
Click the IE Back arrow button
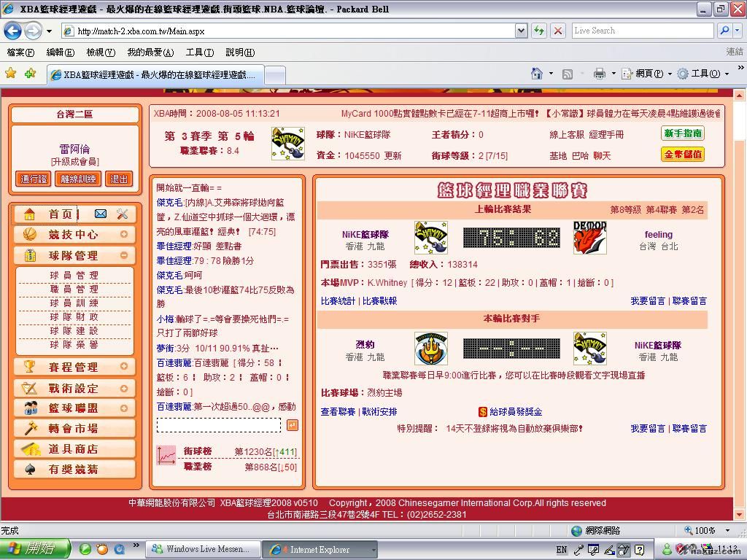click(x=12, y=31)
